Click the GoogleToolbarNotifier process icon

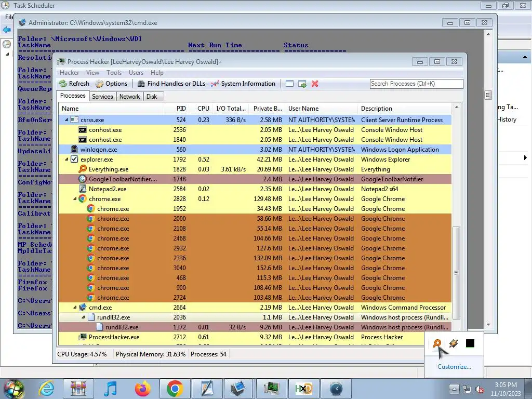(x=83, y=179)
